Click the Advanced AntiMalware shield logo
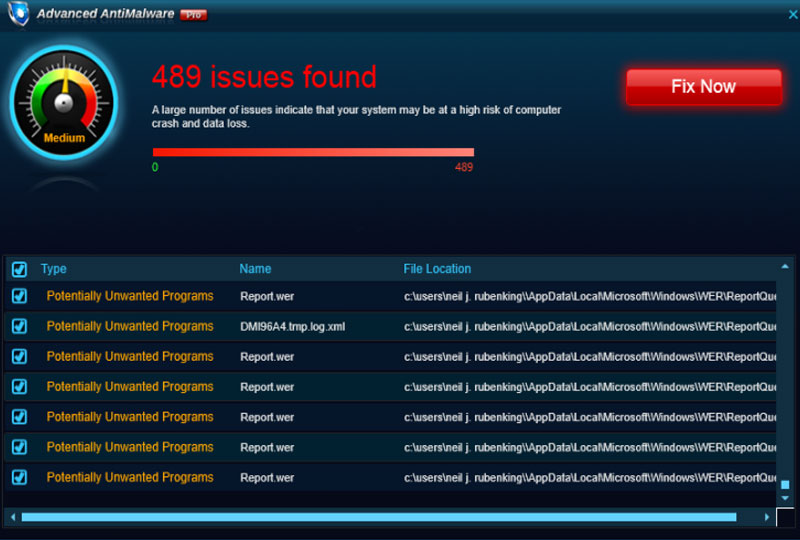The height and width of the screenshot is (540, 800). coord(19,13)
